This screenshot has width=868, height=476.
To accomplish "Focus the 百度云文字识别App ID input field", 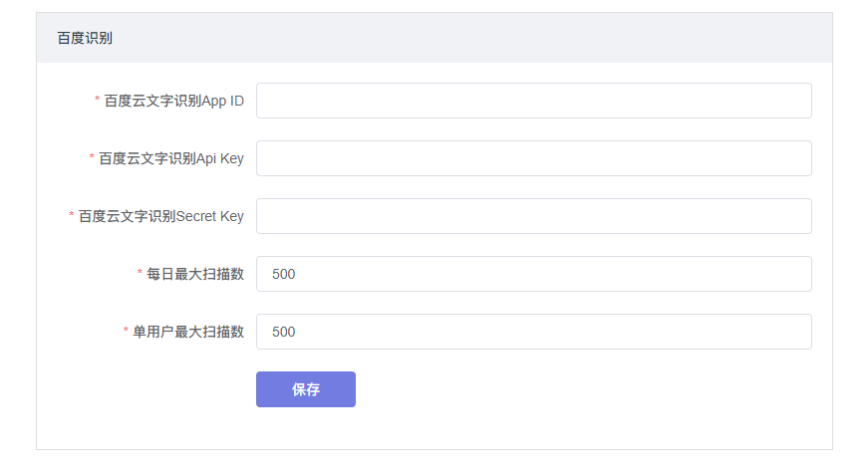I will (533, 101).
